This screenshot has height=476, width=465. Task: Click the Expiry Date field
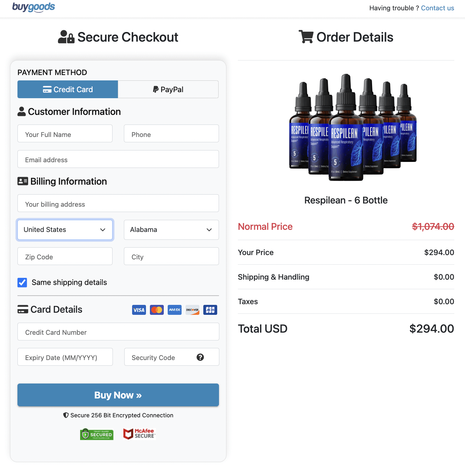tap(65, 357)
